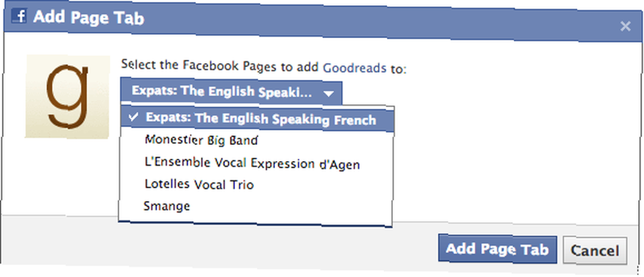
Task: Click the blue dialog header bar
Action: 323,23
